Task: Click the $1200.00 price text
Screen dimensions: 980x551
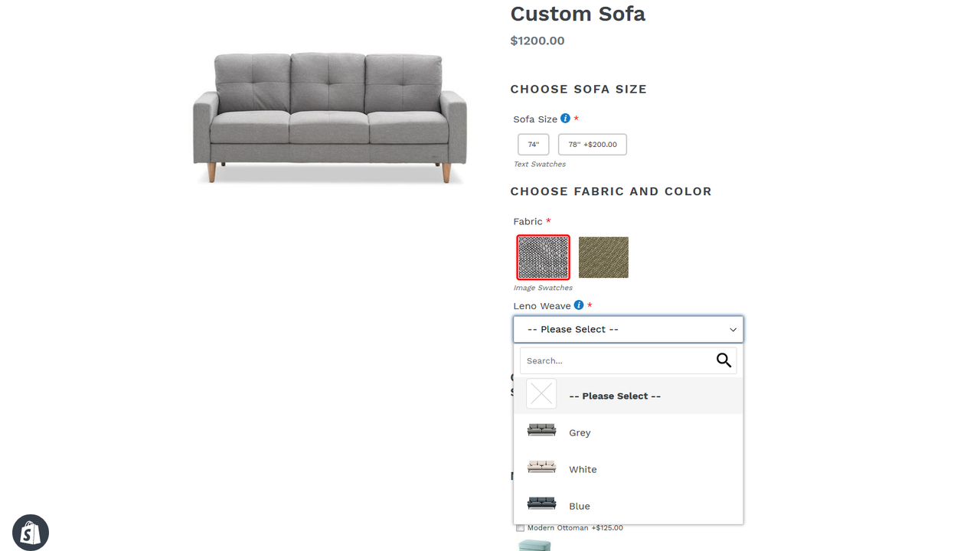Action: click(x=537, y=41)
